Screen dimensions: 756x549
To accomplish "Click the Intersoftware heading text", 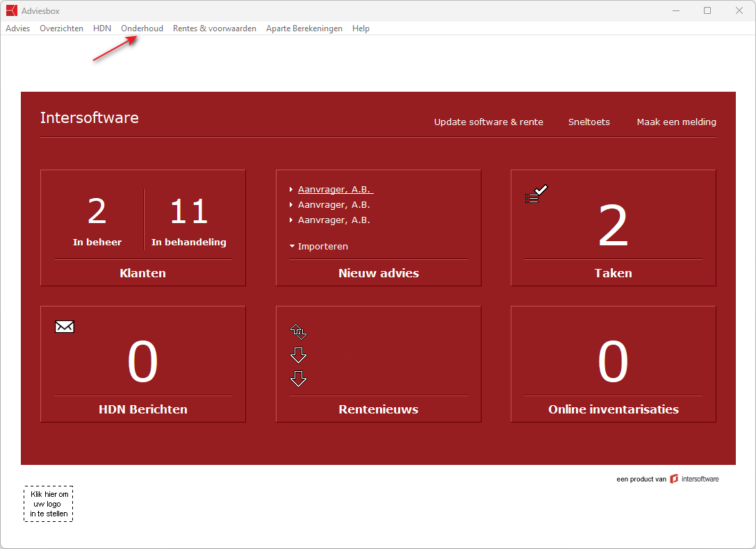I will (89, 117).
